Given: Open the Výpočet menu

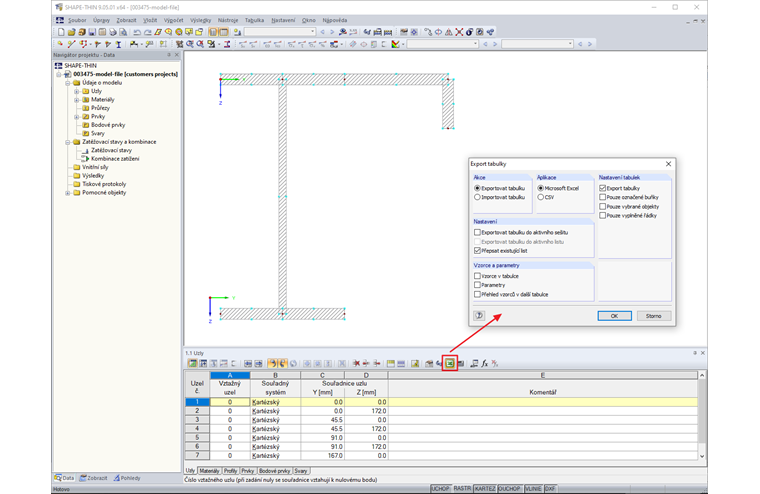Looking at the screenshot, I should tap(174, 20).
